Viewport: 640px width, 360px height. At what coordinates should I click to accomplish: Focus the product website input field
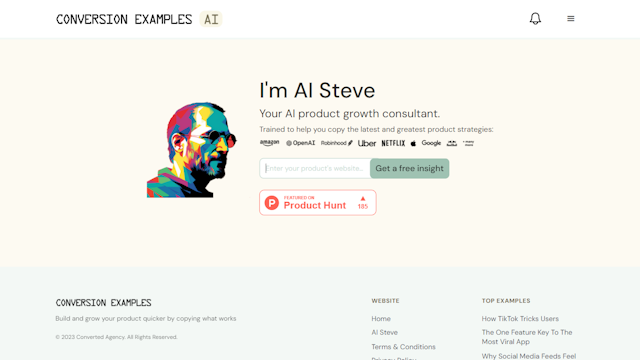point(315,168)
